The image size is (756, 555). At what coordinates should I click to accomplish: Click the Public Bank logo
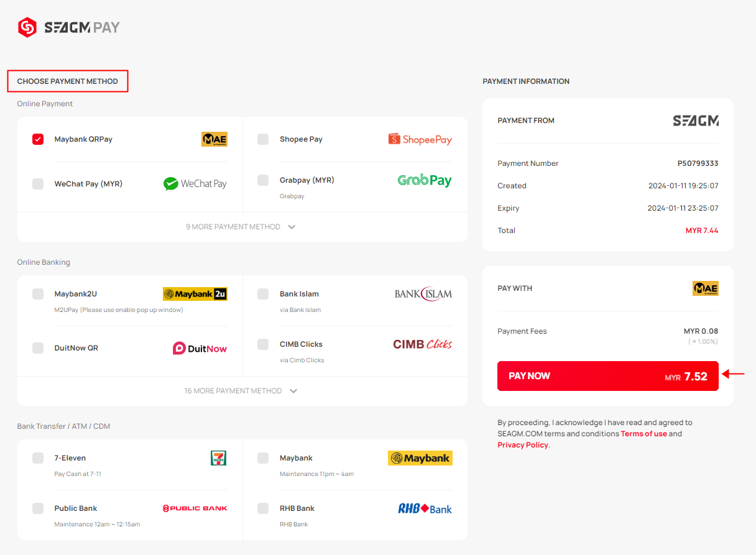click(x=195, y=508)
